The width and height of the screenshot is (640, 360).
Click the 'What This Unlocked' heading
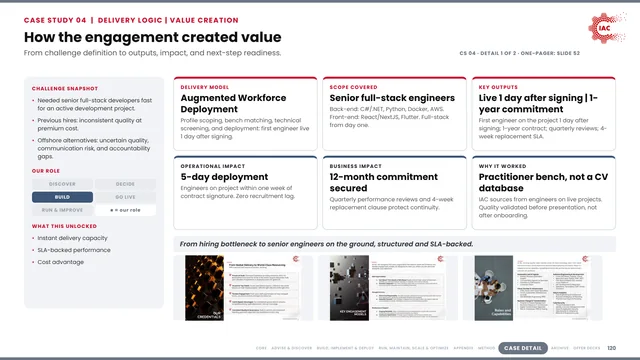(x=64, y=226)
